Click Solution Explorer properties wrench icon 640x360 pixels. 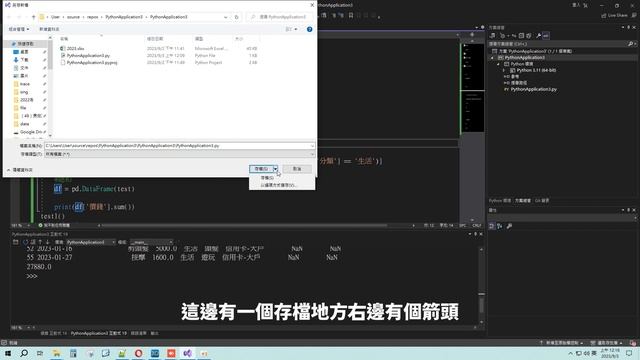pyautogui.click(x=538, y=36)
